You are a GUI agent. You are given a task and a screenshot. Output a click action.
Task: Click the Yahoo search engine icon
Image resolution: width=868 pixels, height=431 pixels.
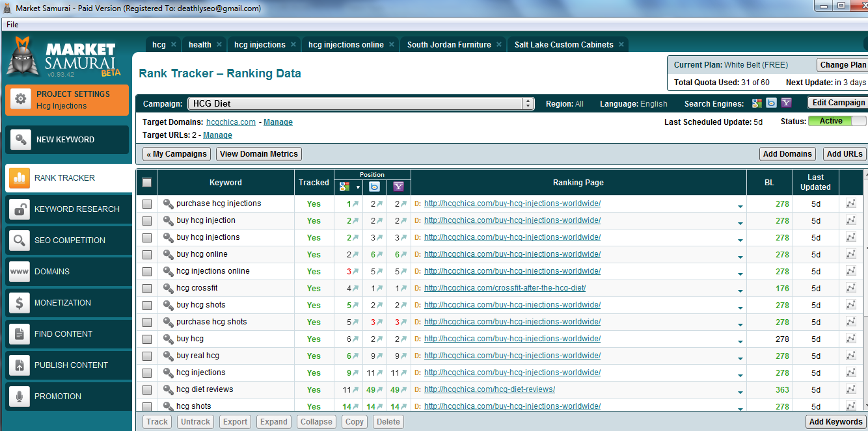(786, 103)
